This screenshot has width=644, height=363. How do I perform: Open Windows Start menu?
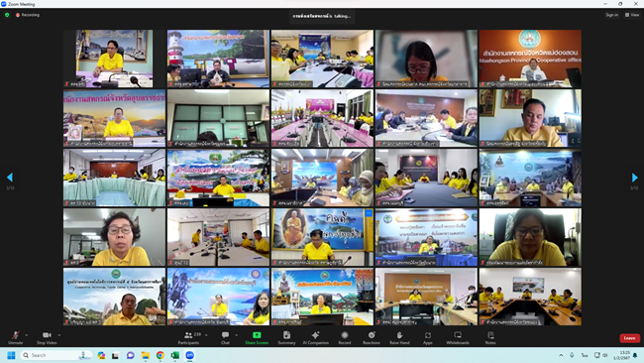[x=11, y=355]
